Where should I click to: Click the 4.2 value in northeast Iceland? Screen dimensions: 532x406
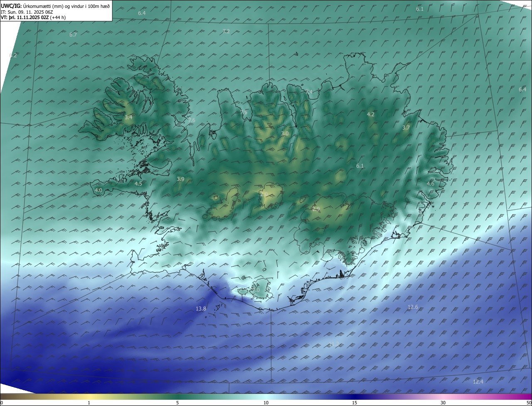click(x=371, y=115)
